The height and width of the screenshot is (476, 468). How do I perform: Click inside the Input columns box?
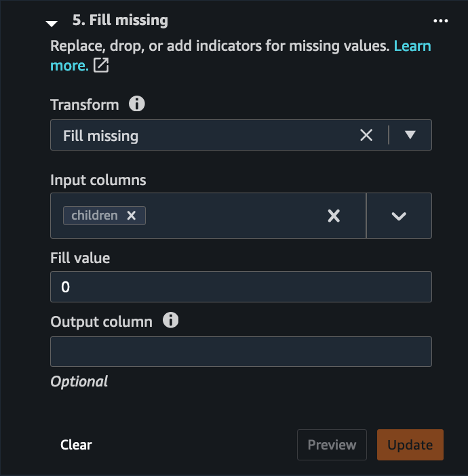pyautogui.click(x=231, y=216)
